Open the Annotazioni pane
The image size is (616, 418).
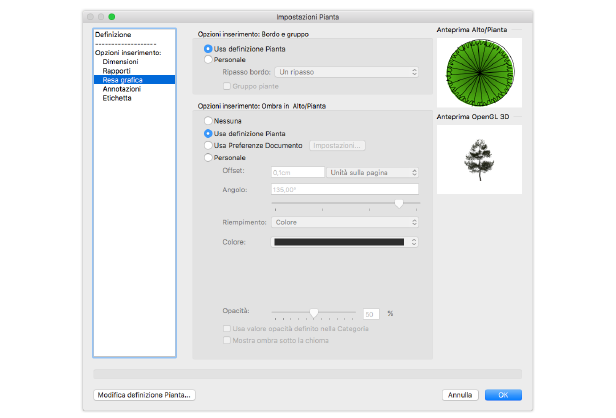[121, 89]
